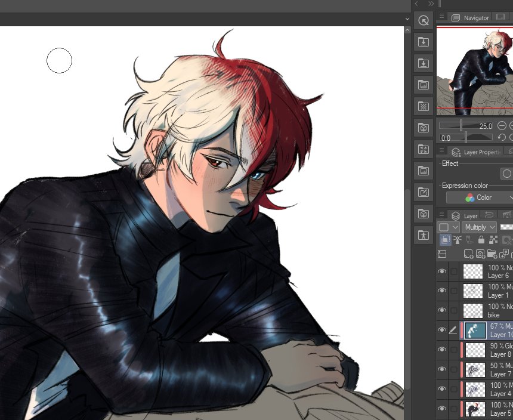Click the Navigator preview thumbnail

[475, 70]
